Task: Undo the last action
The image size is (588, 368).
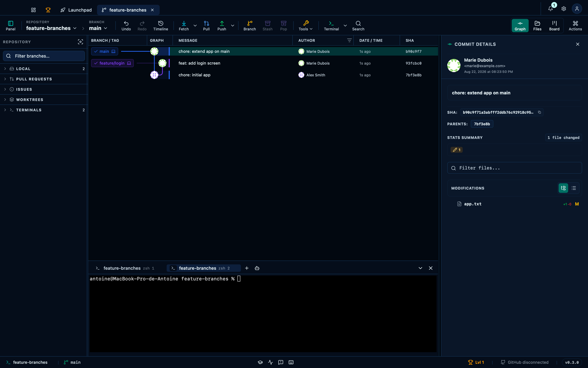Action: (126, 26)
